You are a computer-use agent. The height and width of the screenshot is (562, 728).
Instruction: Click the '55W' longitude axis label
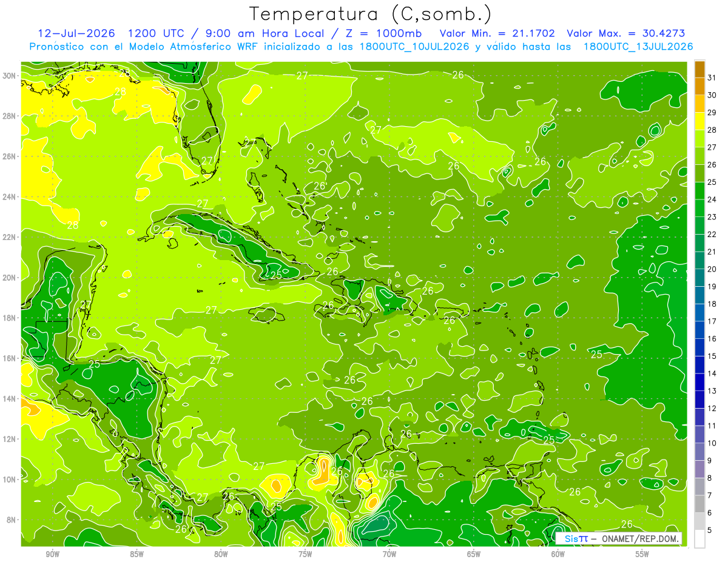pyautogui.click(x=642, y=554)
